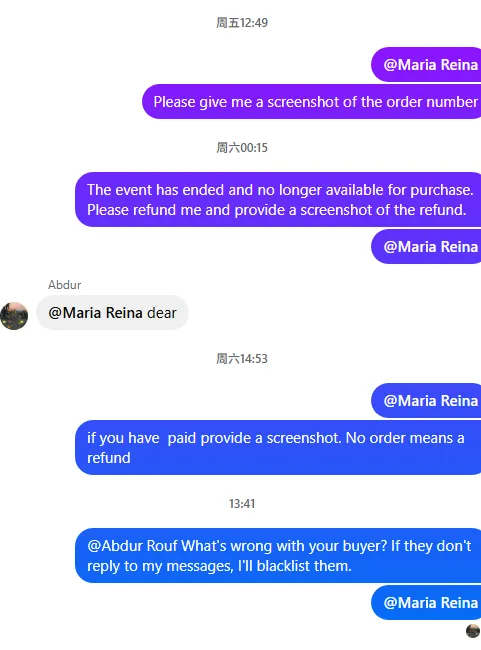Click the word "refund" in the blue message
481x650 pixels.
click(x=109, y=458)
